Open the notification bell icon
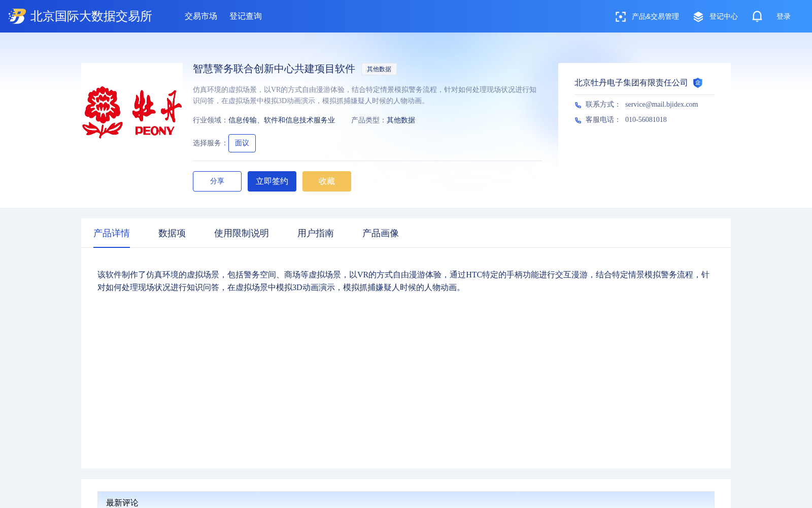The width and height of the screenshot is (812, 508). (757, 16)
